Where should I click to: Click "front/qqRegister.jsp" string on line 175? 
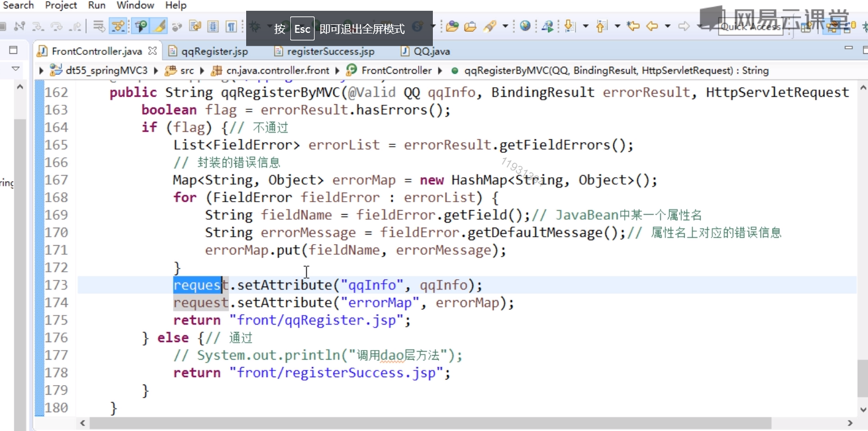316,320
